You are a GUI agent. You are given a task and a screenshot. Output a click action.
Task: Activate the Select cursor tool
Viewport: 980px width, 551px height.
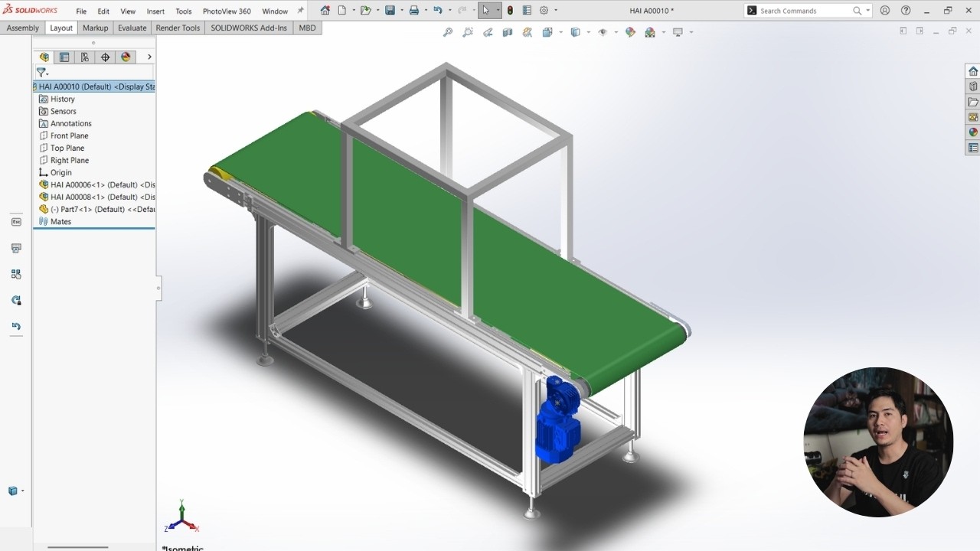click(x=485, y=11)
